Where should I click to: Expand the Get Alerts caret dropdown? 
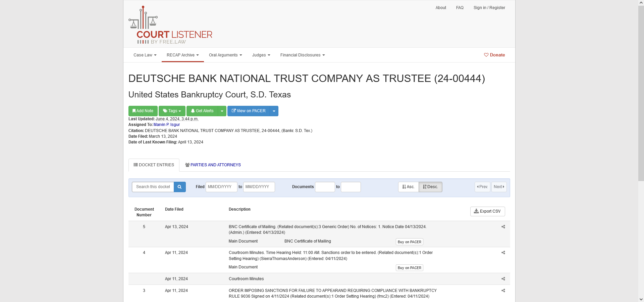point(222,111)
